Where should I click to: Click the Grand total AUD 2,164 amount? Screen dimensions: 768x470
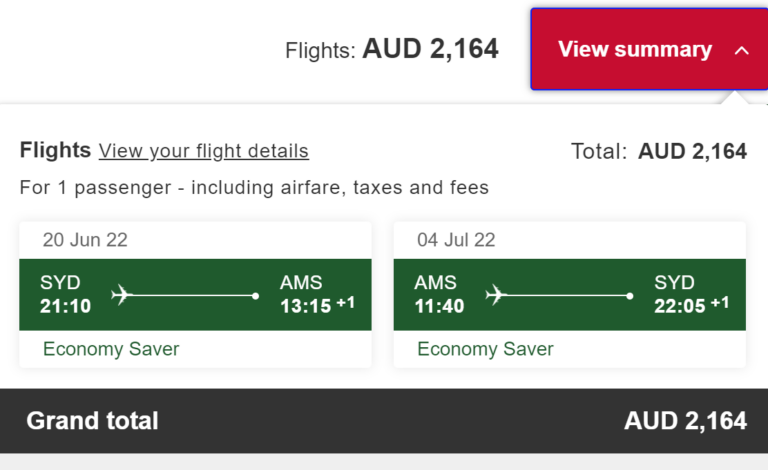coord(685,421)
